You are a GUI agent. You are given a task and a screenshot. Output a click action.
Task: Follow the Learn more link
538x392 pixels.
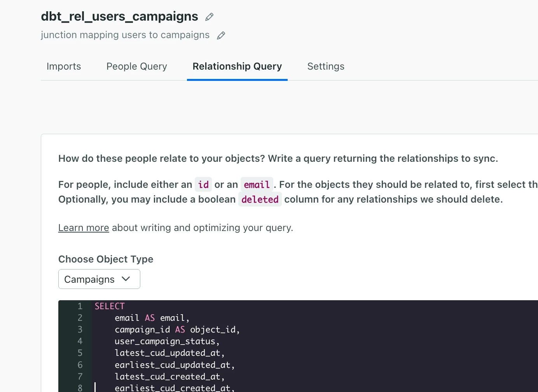coord(84,228)
